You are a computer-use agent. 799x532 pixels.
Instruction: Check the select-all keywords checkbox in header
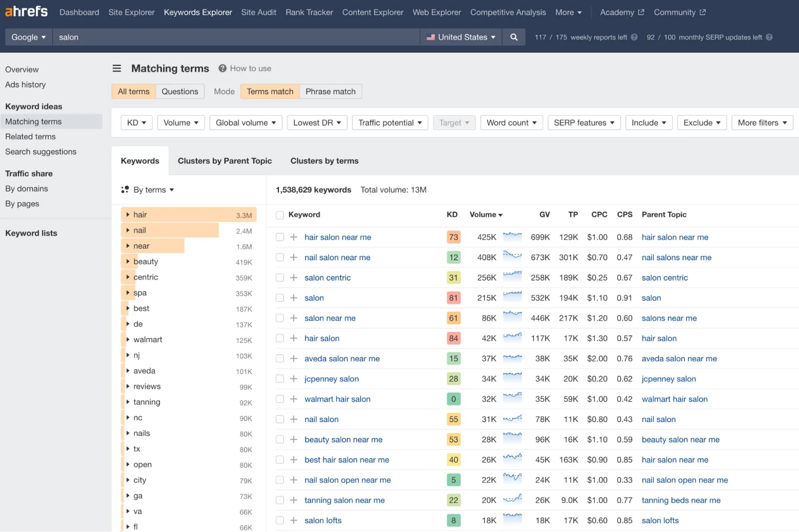tap(279, 215)
